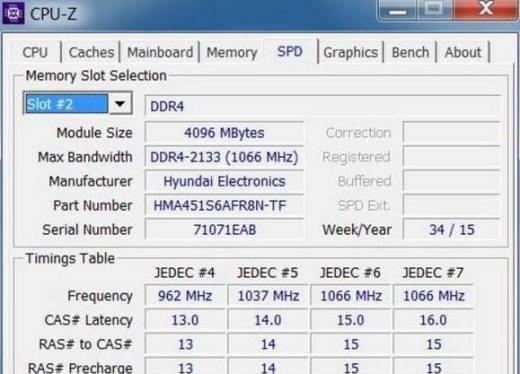Click the Part Number field HMA451S6AFR8N-TF
This screenshot has width=520, height=374.
point(224,206)
